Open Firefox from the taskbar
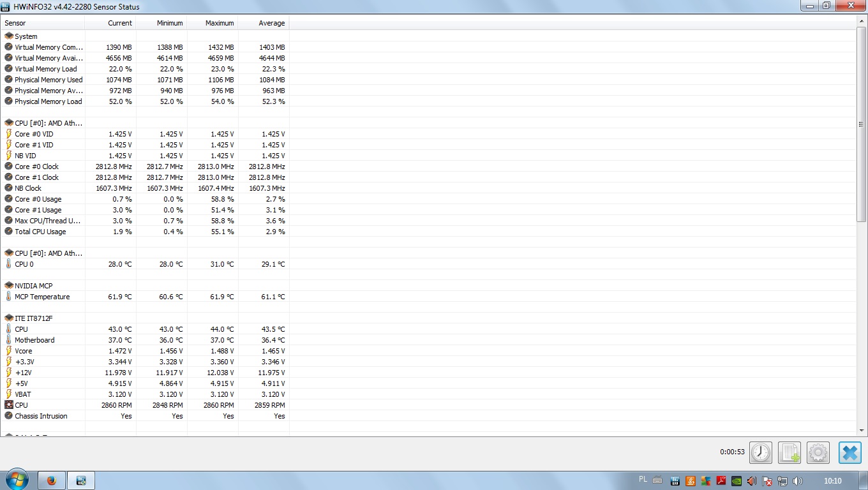 click(52, 480)
